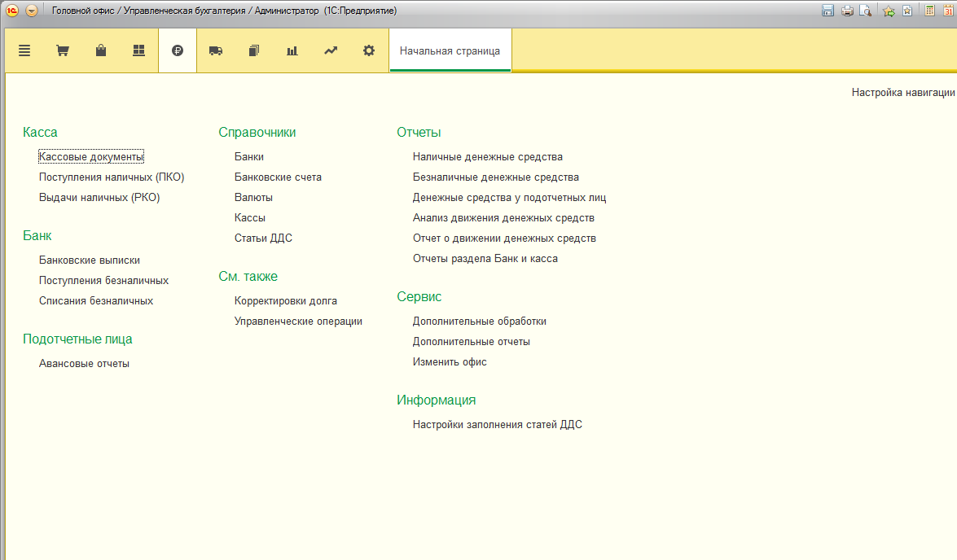Open Статьи ДДС
This screenshot has height=560, width=957.
click(263, 238)
